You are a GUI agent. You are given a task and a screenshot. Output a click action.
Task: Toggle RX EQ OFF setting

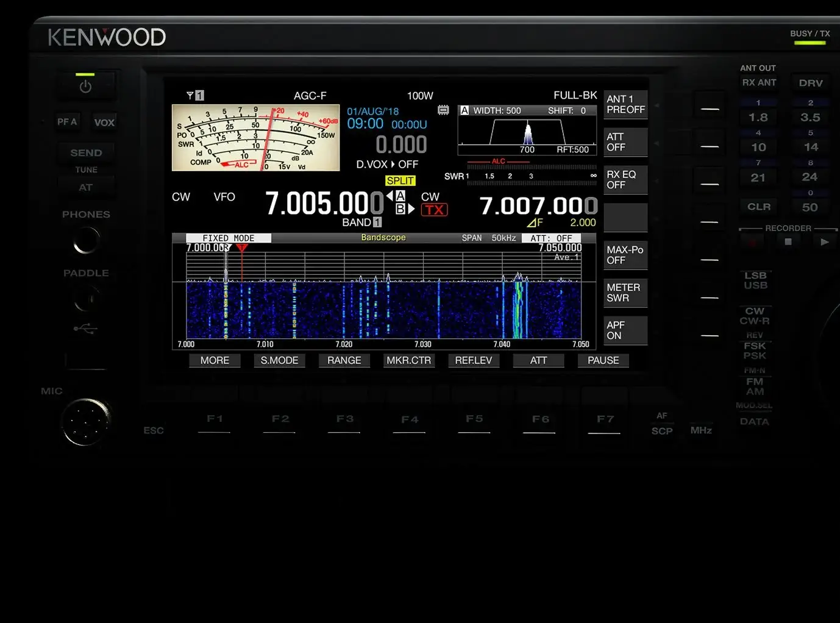(x=625, y=180)
